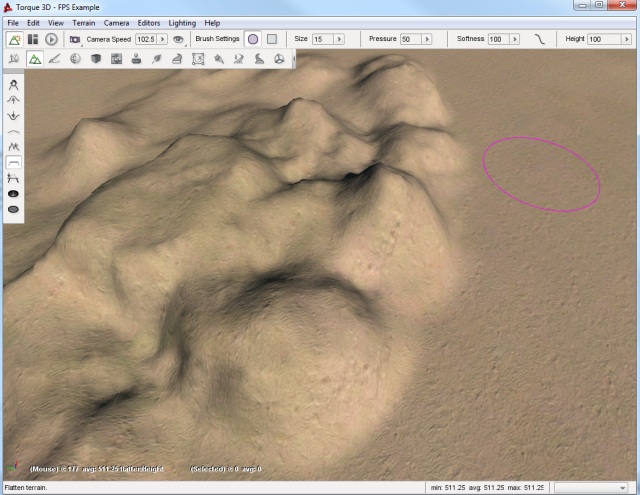Screen dimensions: 640x495
Task: Select the Grab Terrain tool
Action: tap(14, 86)
